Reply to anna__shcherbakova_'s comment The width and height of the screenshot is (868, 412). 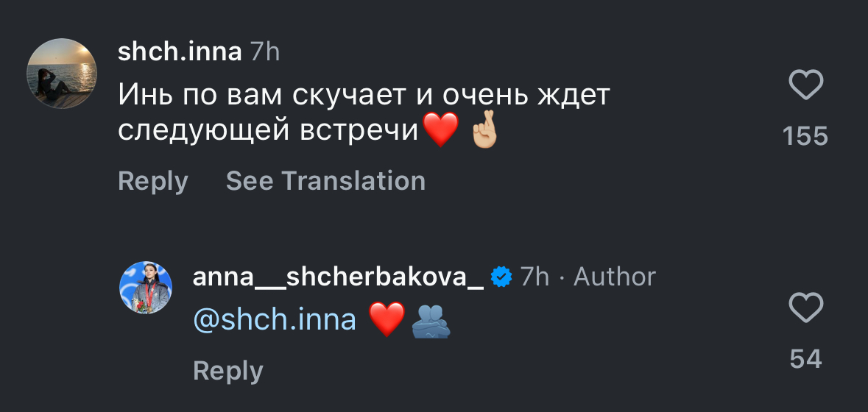click(x=227, y=371)
